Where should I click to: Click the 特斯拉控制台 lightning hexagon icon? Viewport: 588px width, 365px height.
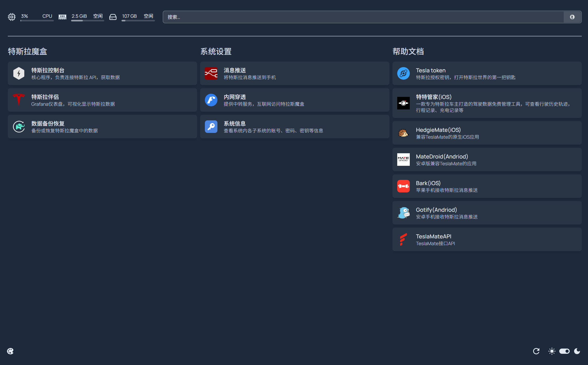[19, 73]
